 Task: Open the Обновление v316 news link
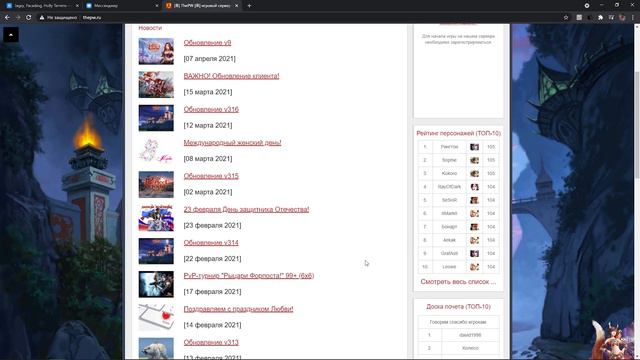click(x=211, y=109)
